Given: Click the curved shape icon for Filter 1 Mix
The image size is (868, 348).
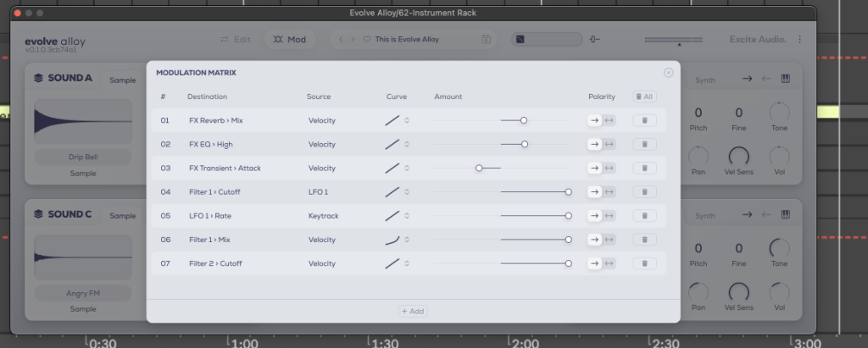Looking at the screenshot, I should click(392, 240).
